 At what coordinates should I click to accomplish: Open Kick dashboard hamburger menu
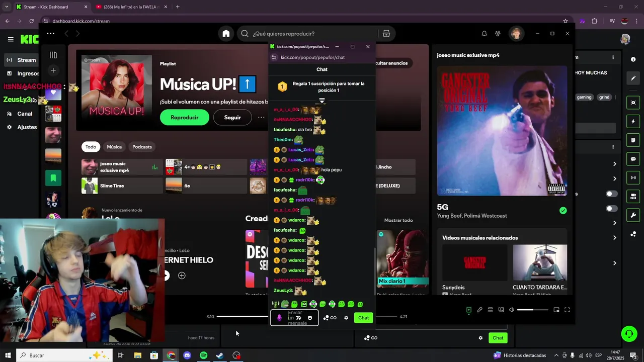pyautogui.click(x=11, y=39)
